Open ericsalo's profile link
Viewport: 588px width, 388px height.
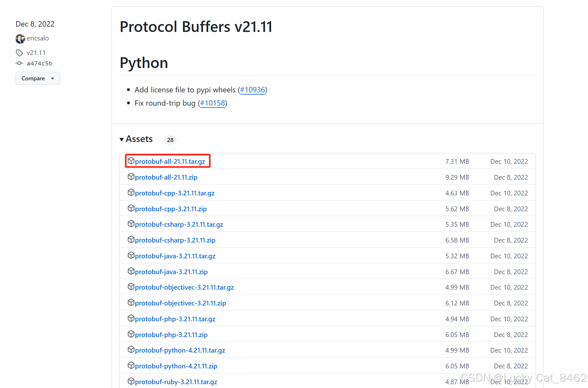(x=38, y=38)
